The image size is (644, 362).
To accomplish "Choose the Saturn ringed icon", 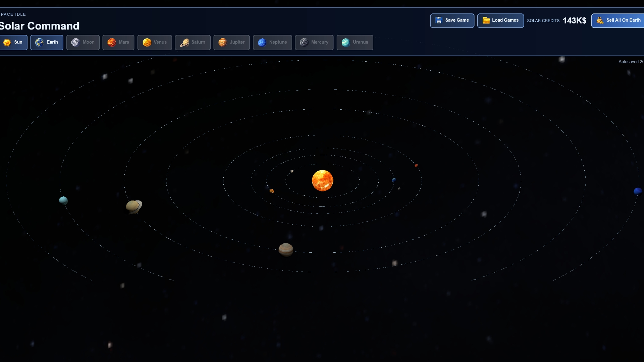I will (184, 43).
